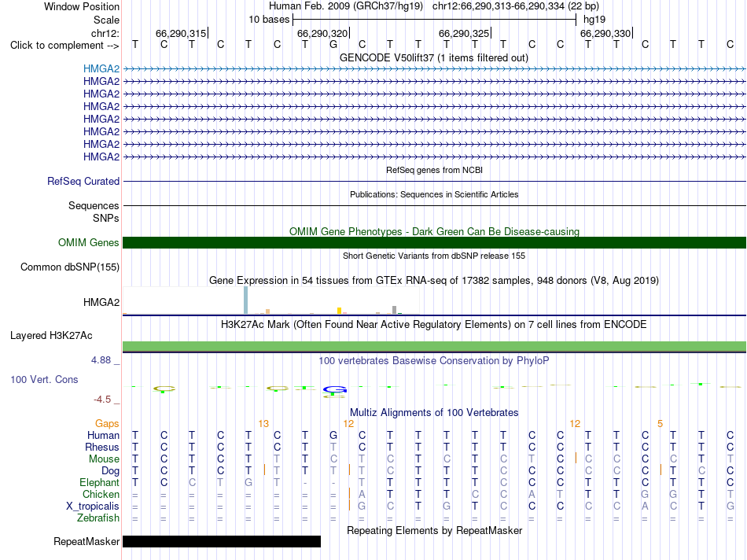The width and height of the screenshot is (747, 560).
Task: Click the 66,290,325 ruler position
Action: click(x=464, y=33)
